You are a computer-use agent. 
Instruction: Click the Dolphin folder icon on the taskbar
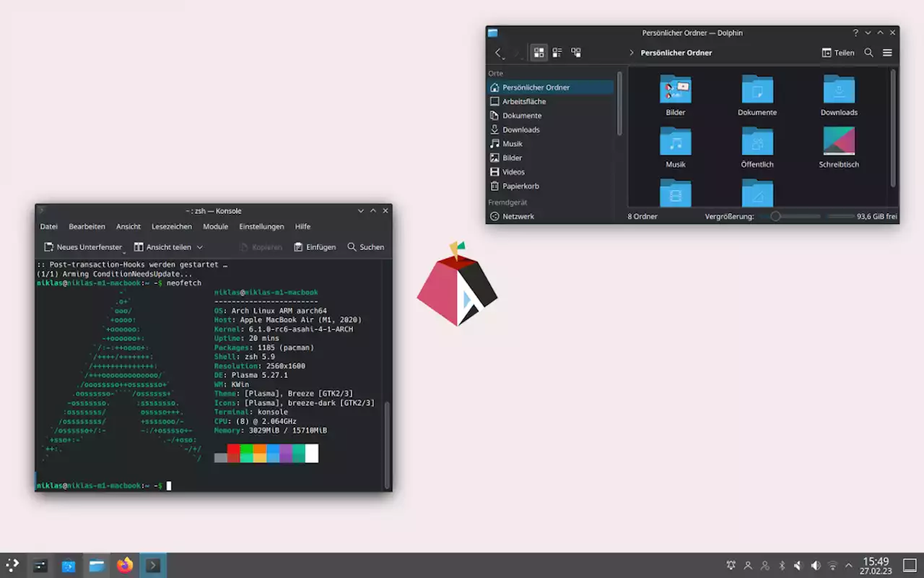click(97, 566)
